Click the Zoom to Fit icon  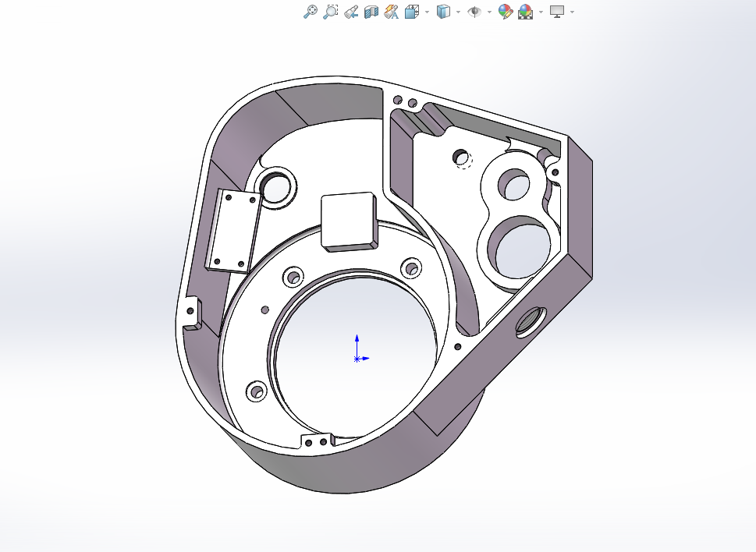[311, 12]
